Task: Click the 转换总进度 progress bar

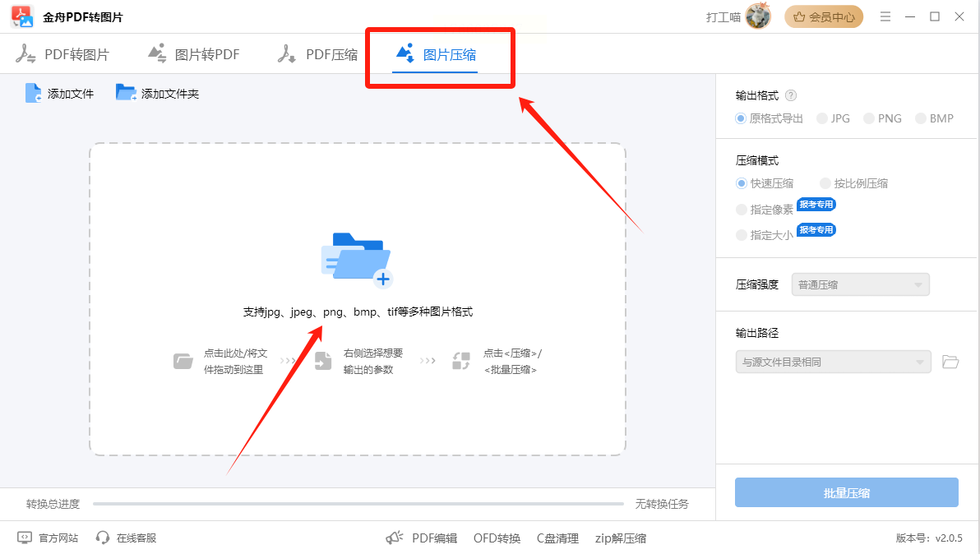Action: 358,503
